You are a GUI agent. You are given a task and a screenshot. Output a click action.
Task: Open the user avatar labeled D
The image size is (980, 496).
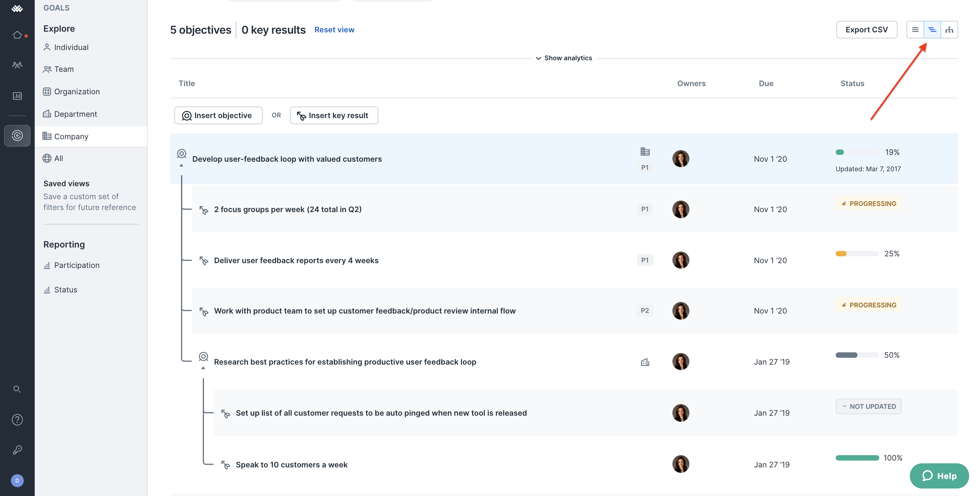17,480
